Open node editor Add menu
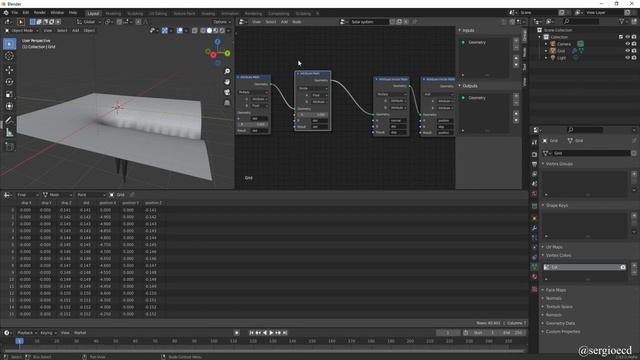The width and height of the screenshot is (640, 360). pyautogui.click(x=284, y=22)
